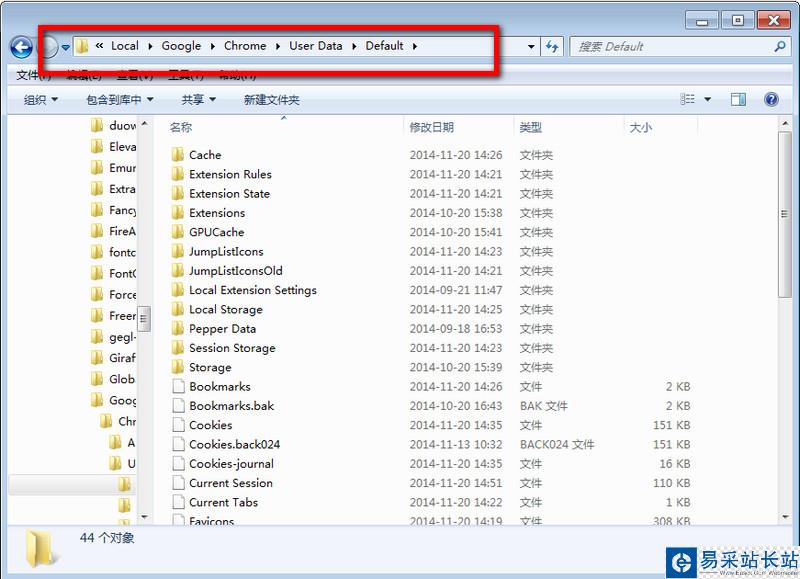Click the Local breadcrumb segment
800x579 pixels.
tap(124, 46)
